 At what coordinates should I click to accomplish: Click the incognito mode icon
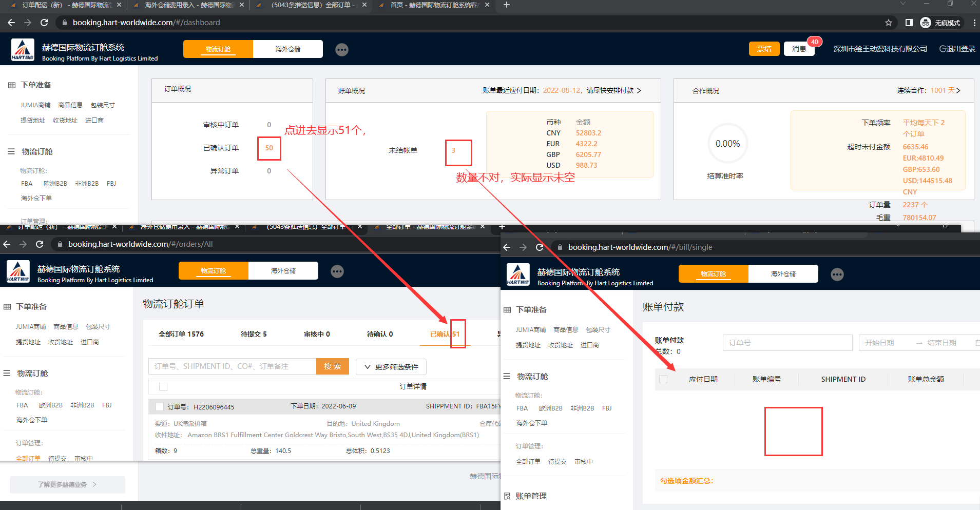click(x=926, y=23)
